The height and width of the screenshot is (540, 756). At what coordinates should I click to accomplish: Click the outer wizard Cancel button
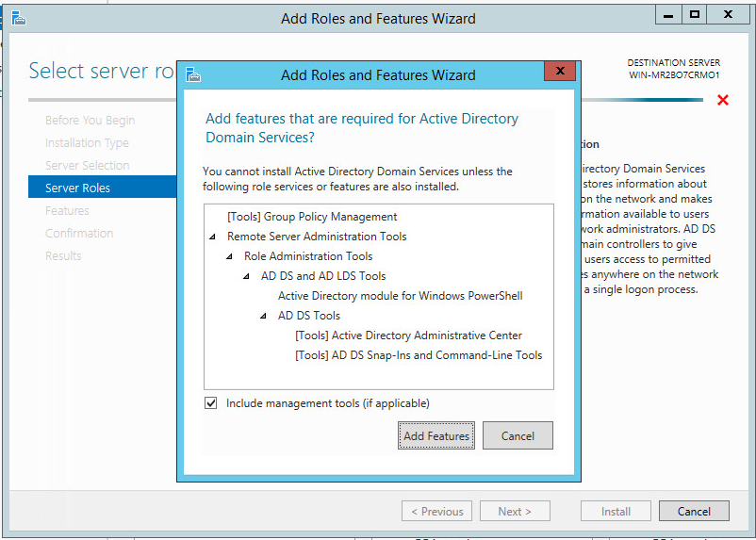tap(693, 512)
